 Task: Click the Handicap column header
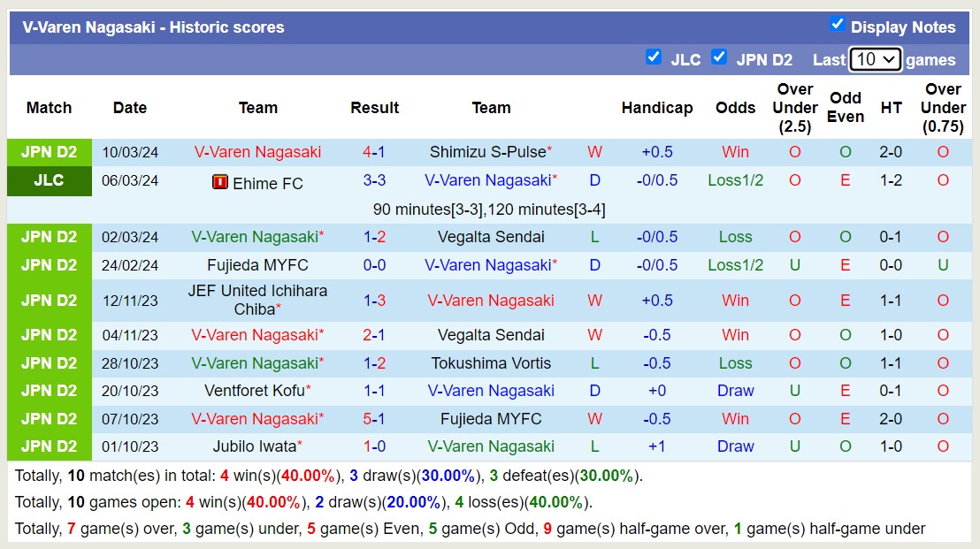pyautogui.click(x=657, y=107)
